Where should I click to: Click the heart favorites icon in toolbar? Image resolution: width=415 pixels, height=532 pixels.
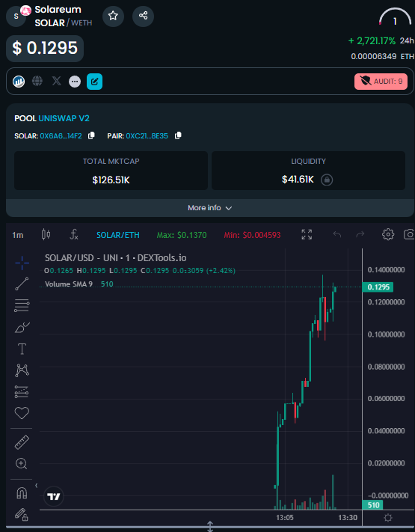coord(22,413)
